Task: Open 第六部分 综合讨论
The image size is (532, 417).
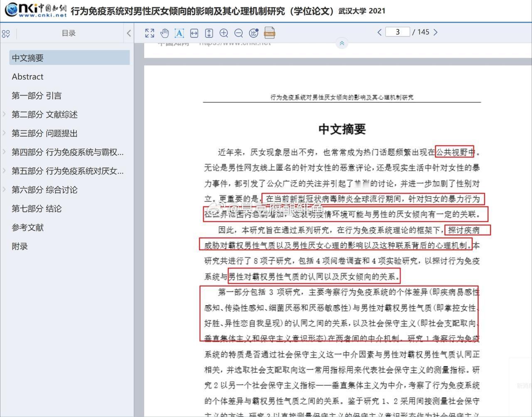Action: (44, 190)
